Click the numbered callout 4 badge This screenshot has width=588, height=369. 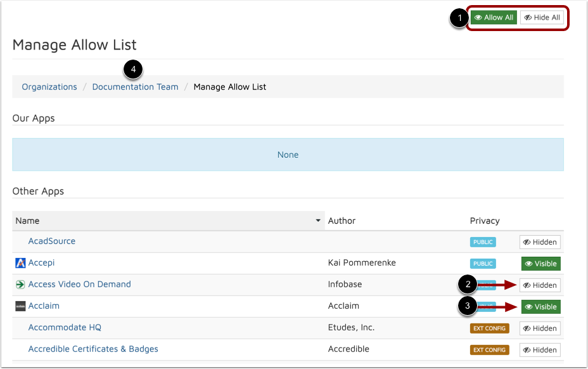133,69
